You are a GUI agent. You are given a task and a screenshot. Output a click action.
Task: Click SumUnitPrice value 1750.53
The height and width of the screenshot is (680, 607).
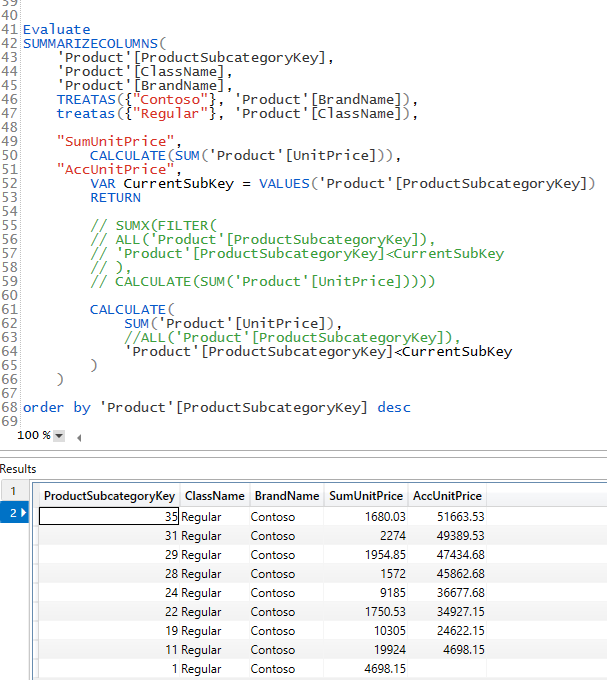point(385,612)
